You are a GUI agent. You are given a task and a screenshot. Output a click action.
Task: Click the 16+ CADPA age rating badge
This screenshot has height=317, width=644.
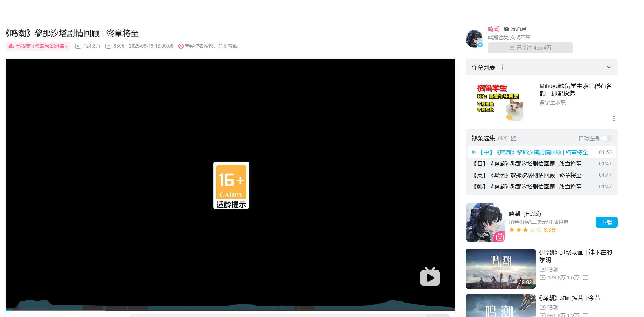(x=231, y=185)
